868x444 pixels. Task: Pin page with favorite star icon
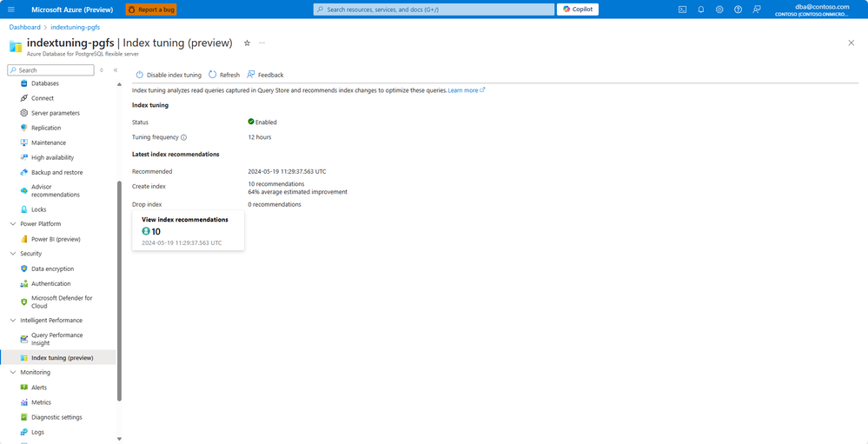pos(247,43)
